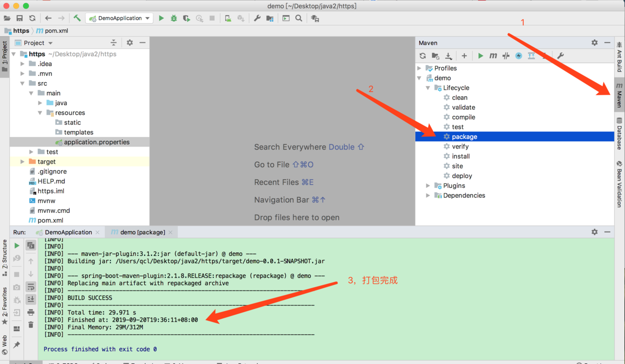Select the mvnw.cmd file
This screenshot has width=625, height=364.
[x=49, y=210]
